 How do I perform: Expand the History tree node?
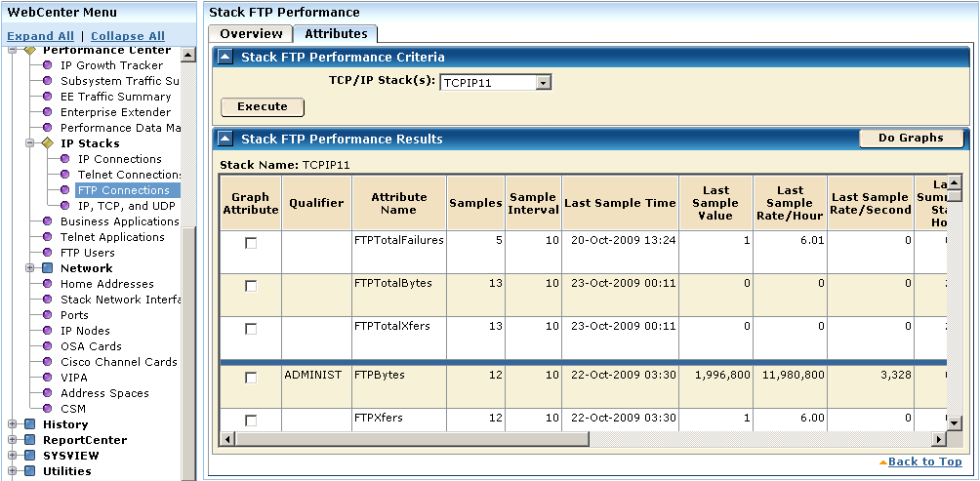point(12,424)
